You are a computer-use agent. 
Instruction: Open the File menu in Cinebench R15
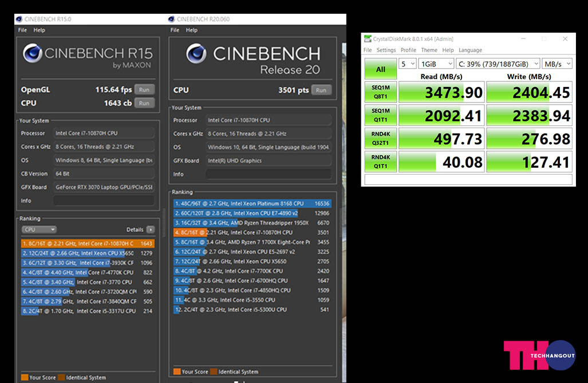(x=22, y=30)
